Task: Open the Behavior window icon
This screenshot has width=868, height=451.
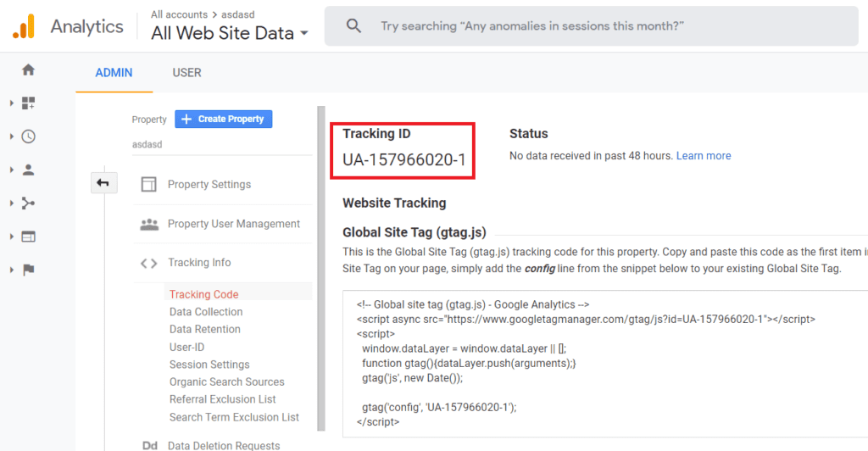Action: point(28,237)
